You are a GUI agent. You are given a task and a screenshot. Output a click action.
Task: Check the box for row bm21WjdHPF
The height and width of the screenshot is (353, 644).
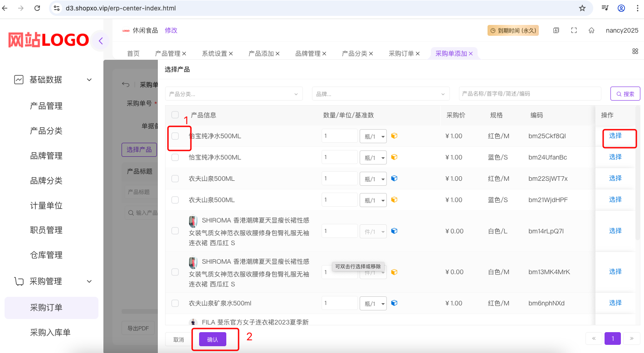pyautogui.click(x=175, y=200)
